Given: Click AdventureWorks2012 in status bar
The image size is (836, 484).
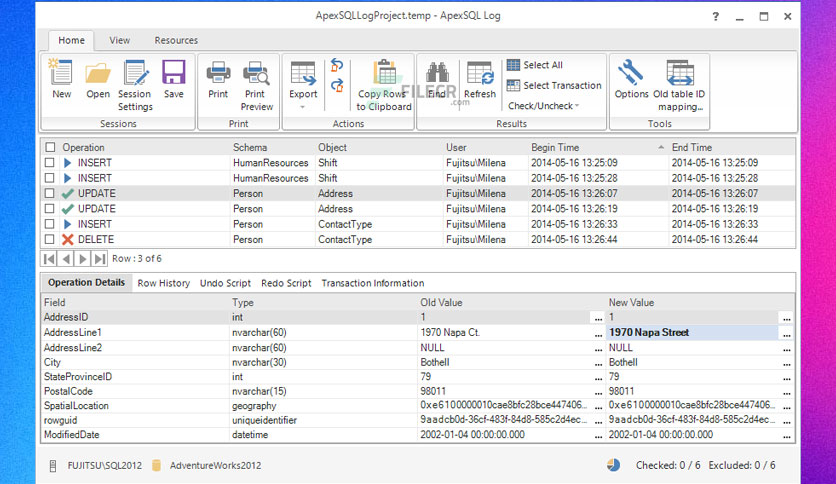Looking at the screenshot, I should pyautogui.click(x=215, y=465).
